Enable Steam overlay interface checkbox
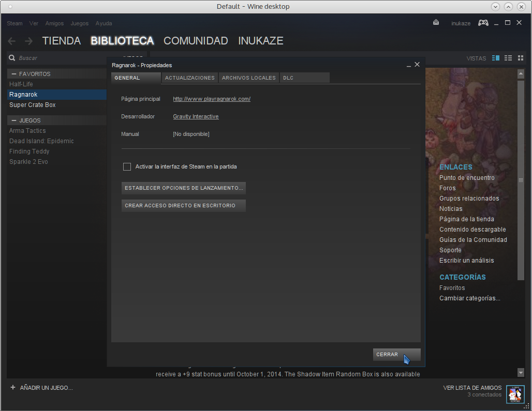Image resolution: width=532 pixels, height=411 pixels. (127, 166)
